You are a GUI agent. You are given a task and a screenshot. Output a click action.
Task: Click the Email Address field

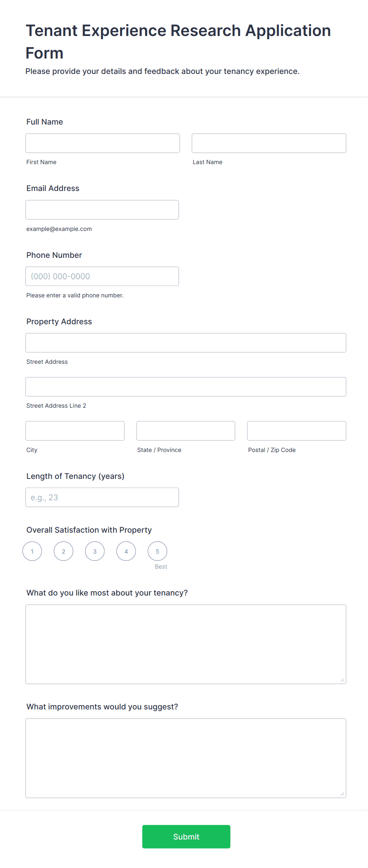tap(102, 210)
